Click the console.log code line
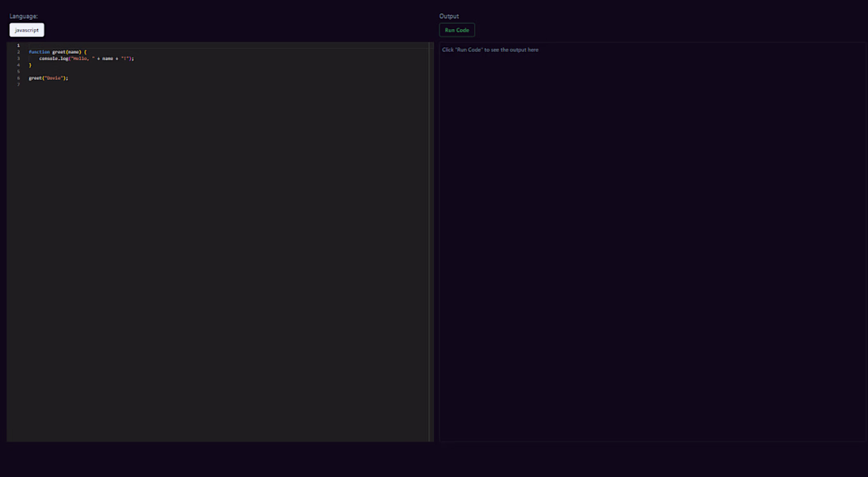 [86, 58]
